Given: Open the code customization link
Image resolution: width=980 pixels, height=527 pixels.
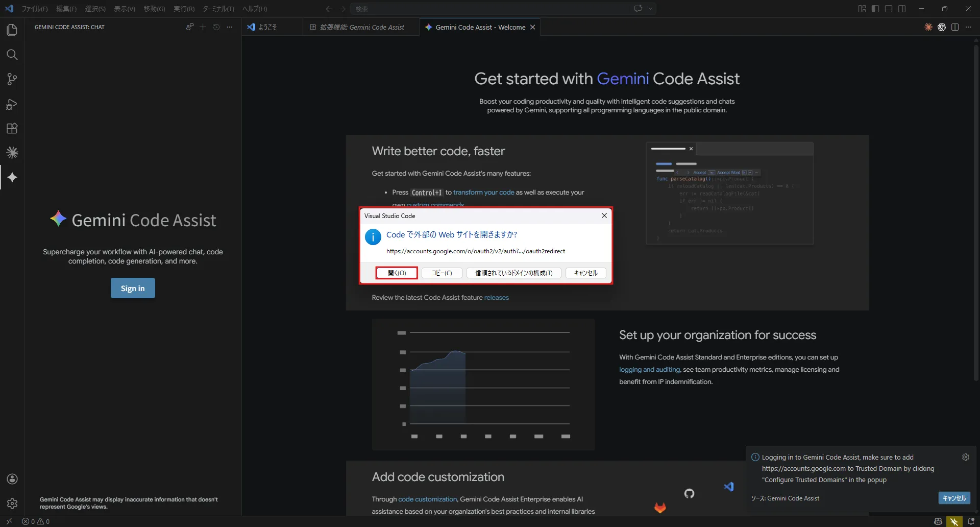Looking at the screenshot, I should [x=427, y=499].
